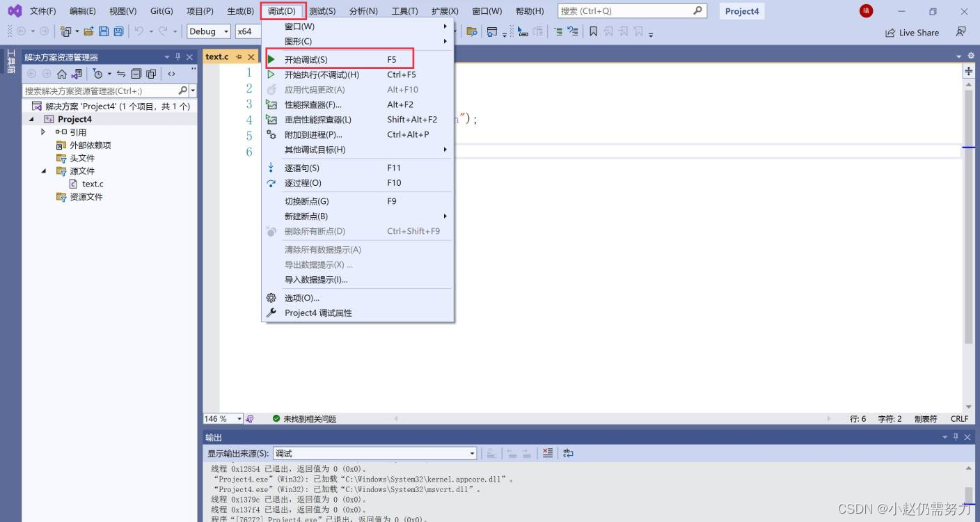This screenshot has width=980, height=522.
Task: Open Solution Explorer window options dropdown
Action: (167, 57)
